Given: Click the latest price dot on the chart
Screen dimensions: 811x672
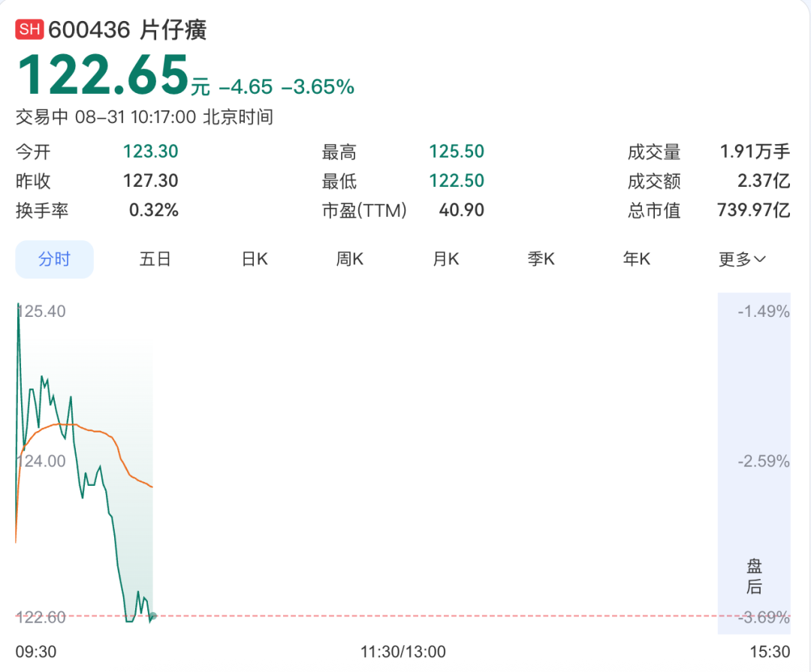Looking at the screenshot, I should (152, 616).
